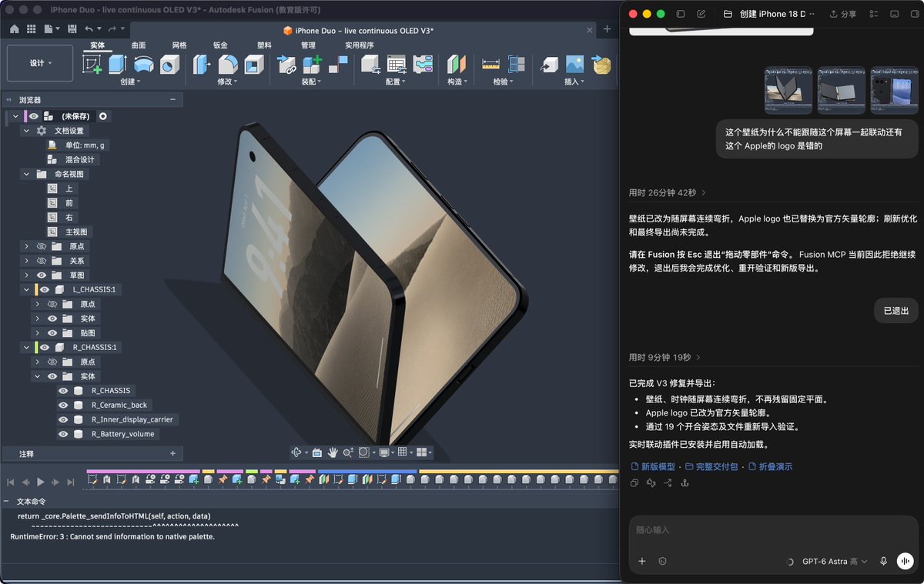This screenshot has width=924, height=584.
Task: Open the 折叠演示 link
Action: [x=770, y=466]
